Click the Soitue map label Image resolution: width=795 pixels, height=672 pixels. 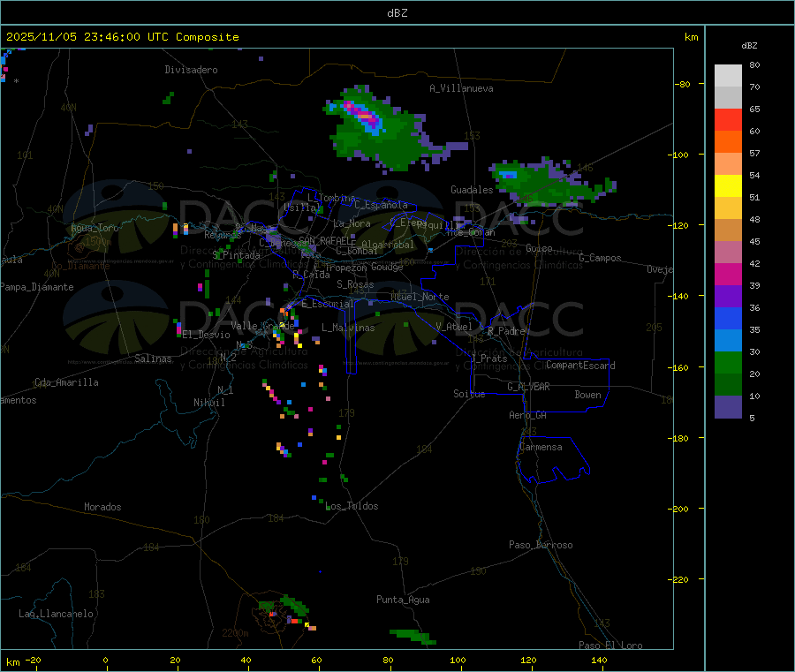tap(469, 394)
